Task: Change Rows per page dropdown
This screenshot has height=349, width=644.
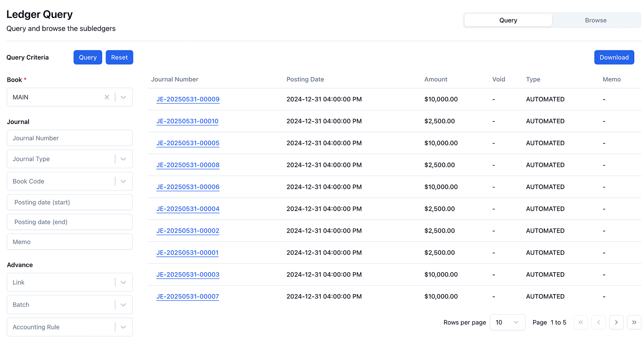Action: [508, 322]
